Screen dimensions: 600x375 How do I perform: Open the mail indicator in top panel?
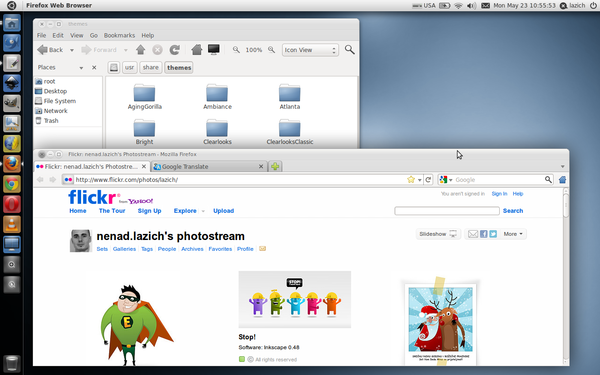tap(485, 5)
